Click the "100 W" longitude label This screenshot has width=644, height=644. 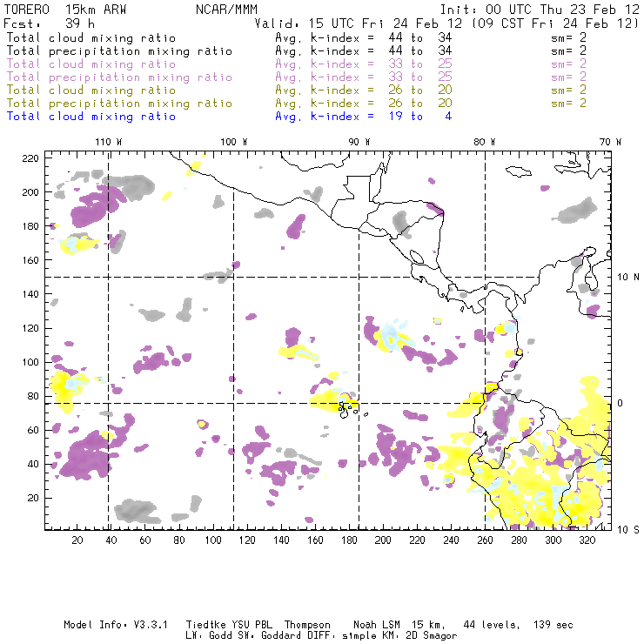point(234,142)
